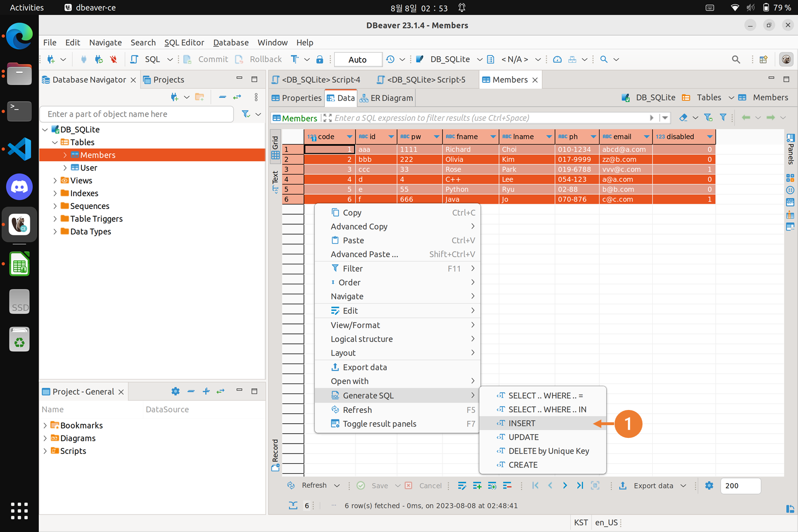The height and width of the screenshot is (532, 798).
Task: Go to the next row arrow
Action: point(565,486)
